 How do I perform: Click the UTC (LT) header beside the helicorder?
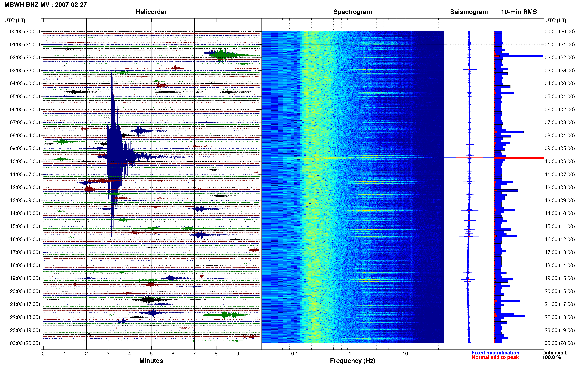15,20
